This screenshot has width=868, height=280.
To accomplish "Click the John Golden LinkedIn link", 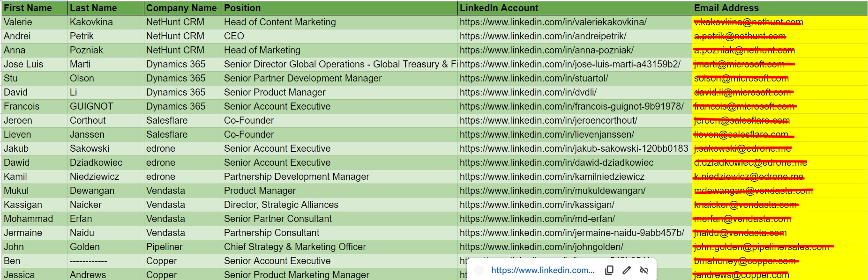I will click(x=541, y=247).
